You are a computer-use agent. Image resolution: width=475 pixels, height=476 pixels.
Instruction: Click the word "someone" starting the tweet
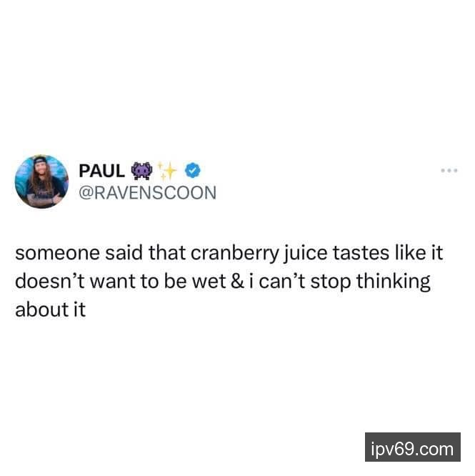(x=57, y=253)
